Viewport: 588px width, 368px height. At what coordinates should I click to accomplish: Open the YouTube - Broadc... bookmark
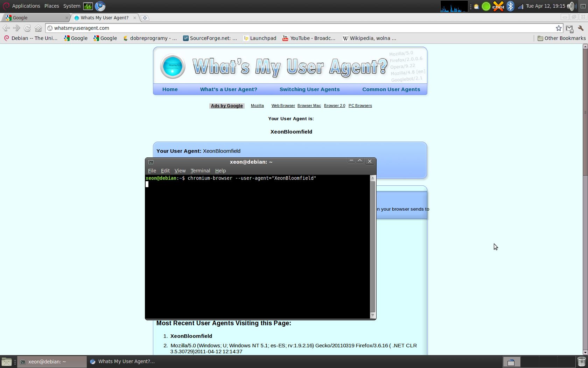click(x=309, y=38)
